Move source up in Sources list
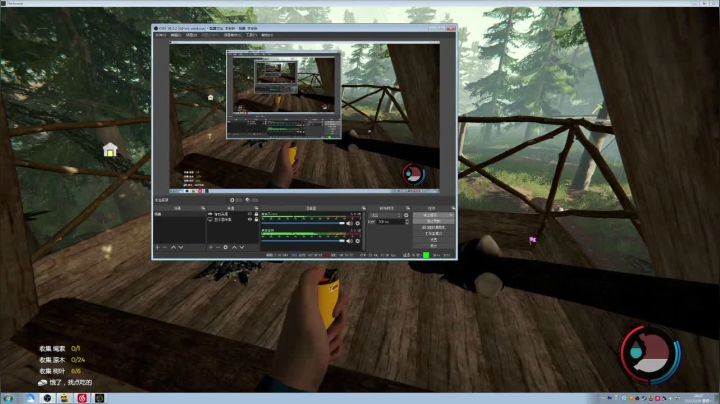The width and height of the screenshot is (720, 404). coord(234,247)
